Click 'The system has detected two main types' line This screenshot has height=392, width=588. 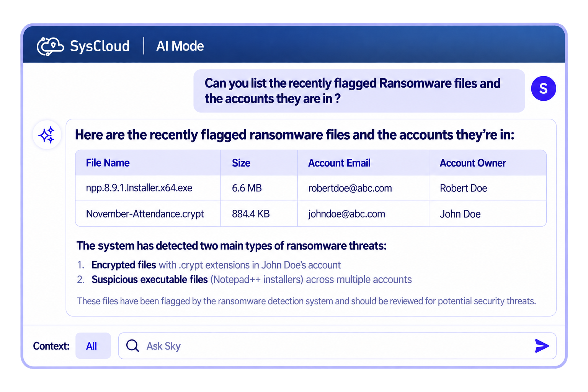point(232,245)
